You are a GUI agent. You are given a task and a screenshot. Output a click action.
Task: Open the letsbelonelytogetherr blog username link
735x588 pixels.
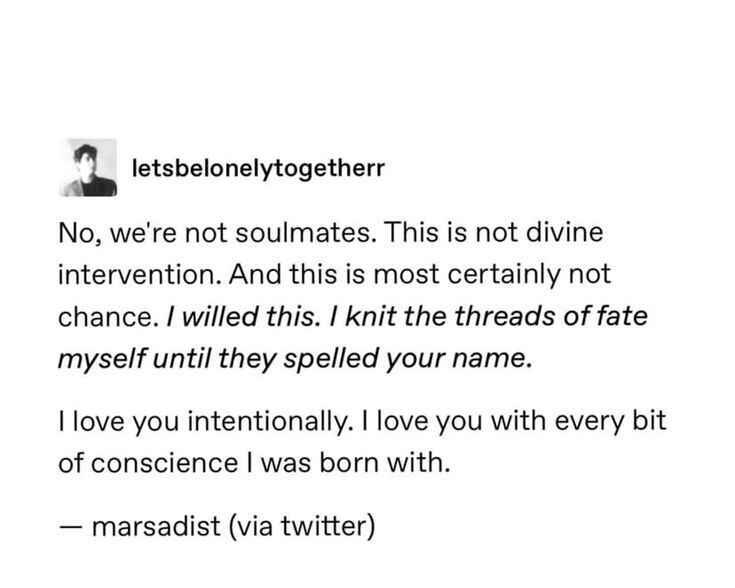click(258, 167)
